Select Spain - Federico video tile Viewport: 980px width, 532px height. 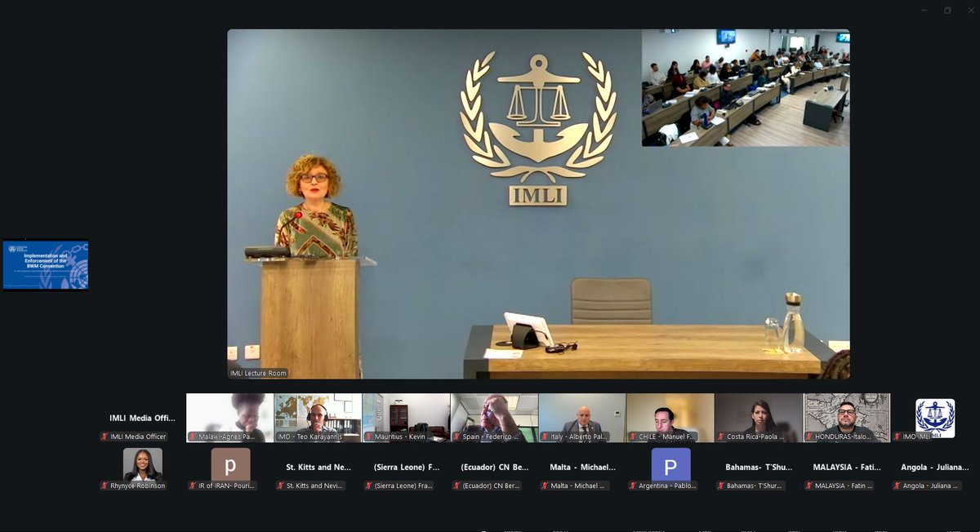tap(495, 418)
